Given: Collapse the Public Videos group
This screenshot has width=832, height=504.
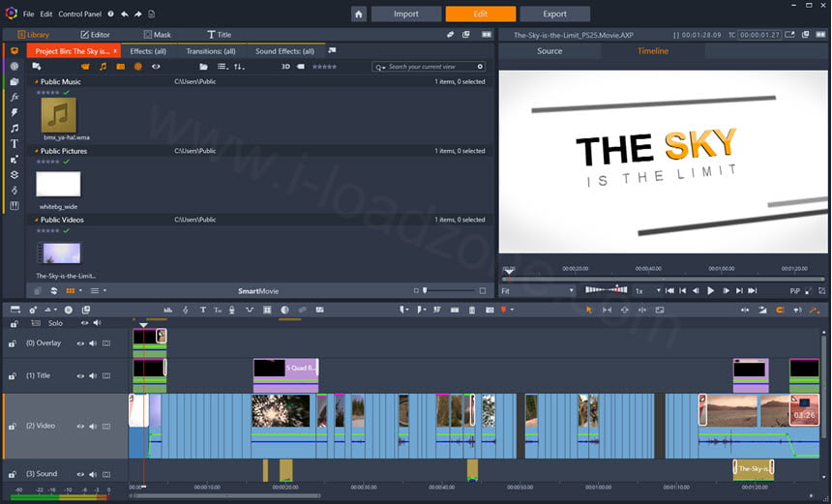Looking at the screenshot, I should pos(37,220).
